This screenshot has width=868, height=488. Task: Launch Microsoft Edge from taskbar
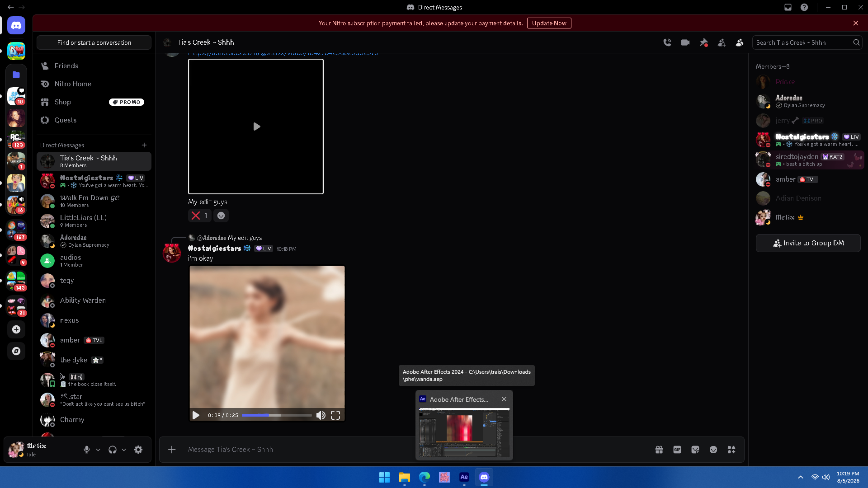[x=425, y=477]
